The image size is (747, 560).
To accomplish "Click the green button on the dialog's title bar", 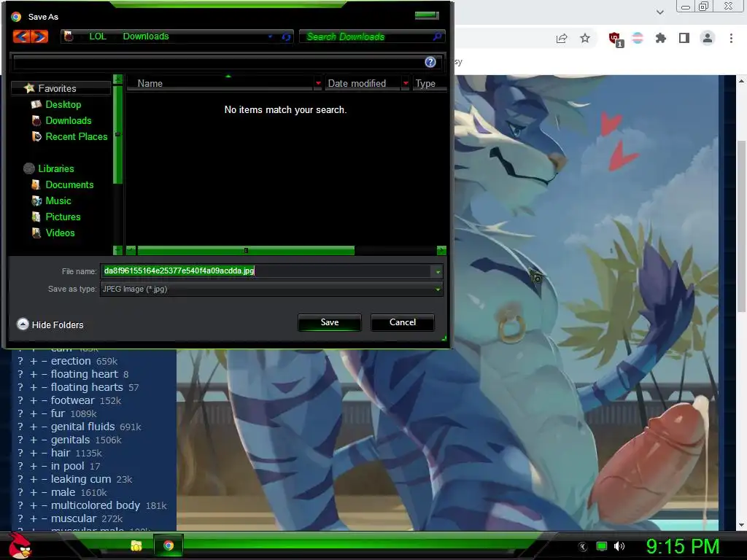I will click(426, 15).
